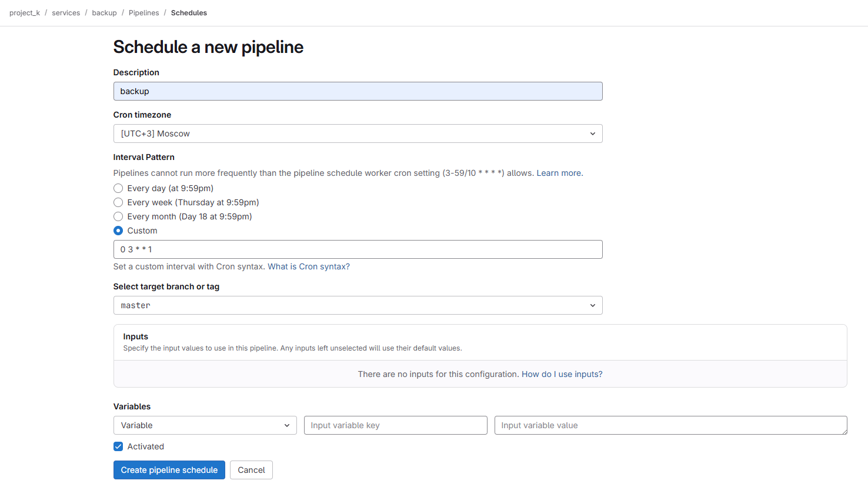Cancel the new pipeline schedule
The image size is (868, 487).
tap(251, 470)
